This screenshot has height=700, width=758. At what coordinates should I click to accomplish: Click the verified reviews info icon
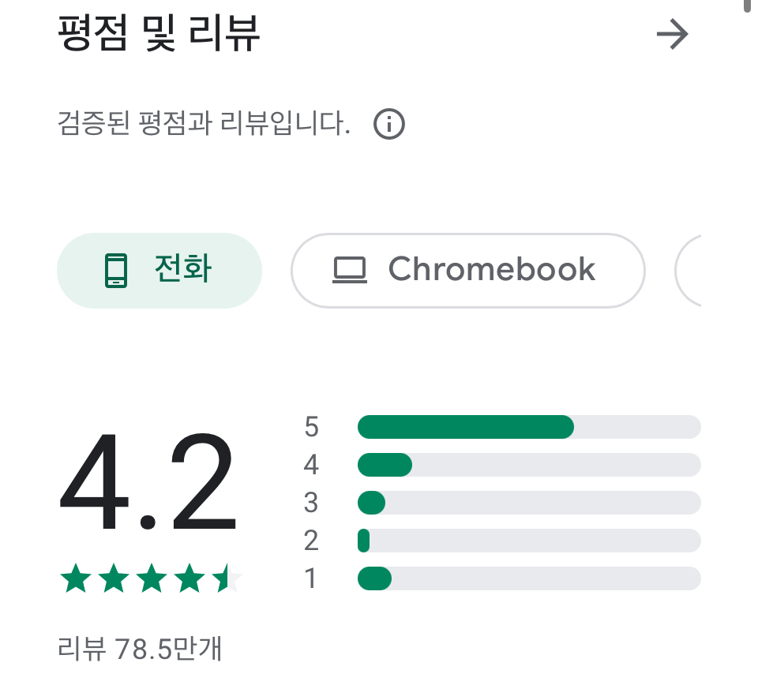[389, 124]
